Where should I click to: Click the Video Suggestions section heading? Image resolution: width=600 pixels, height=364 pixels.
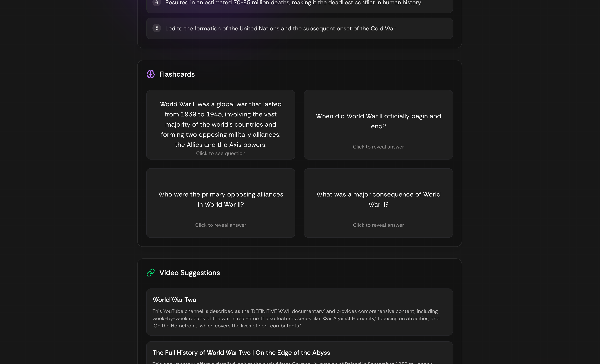pos(189,273)
